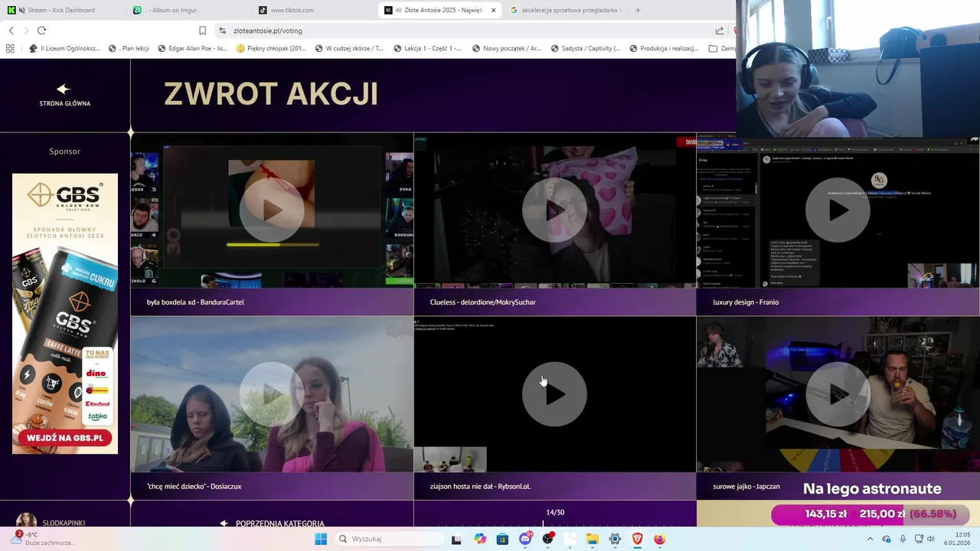Open a new tab with the plus icon
The height and width of the screenshot is (551, 980).
(638, 10)
